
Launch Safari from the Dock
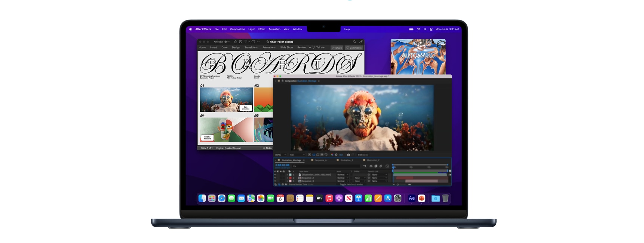coord(222,199)
